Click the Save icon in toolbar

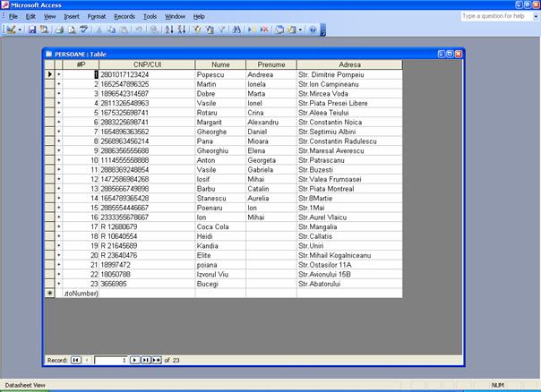point(32,30)
